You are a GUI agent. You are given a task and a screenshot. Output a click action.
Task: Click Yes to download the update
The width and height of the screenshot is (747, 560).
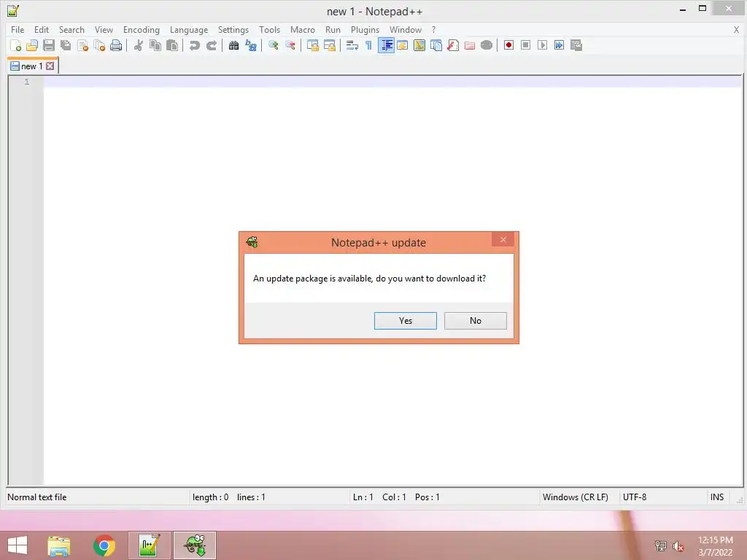point(406,321)
